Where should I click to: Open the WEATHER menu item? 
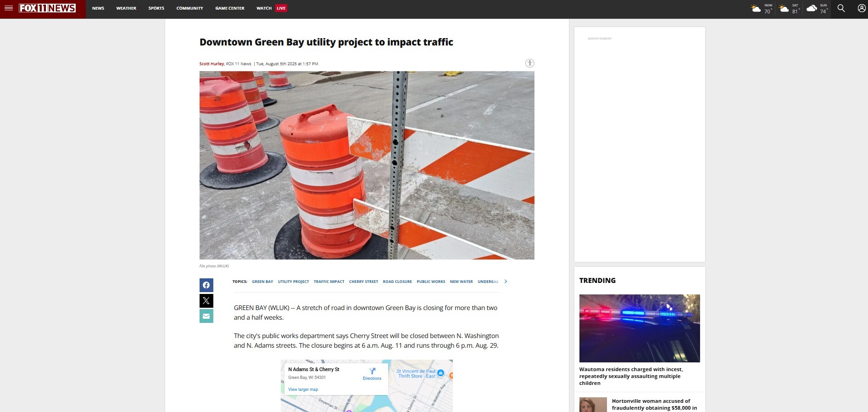[x=126, y=8]
